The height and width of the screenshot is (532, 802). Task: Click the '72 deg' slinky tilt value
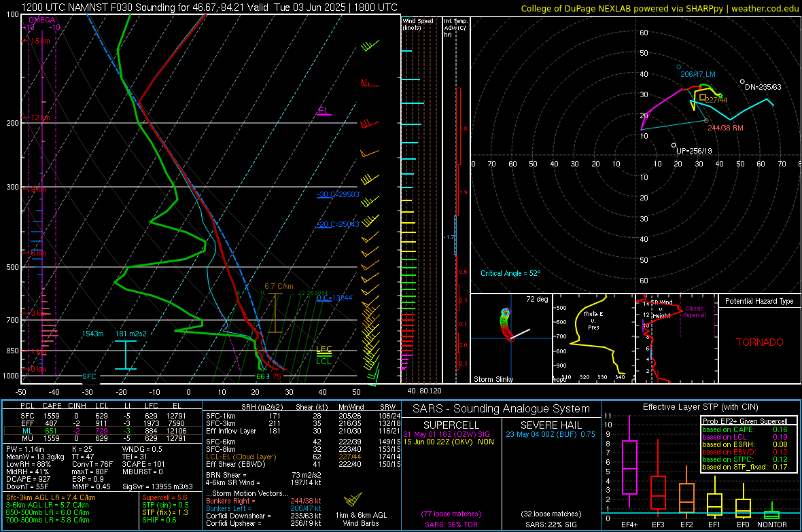tap(537, 299)
